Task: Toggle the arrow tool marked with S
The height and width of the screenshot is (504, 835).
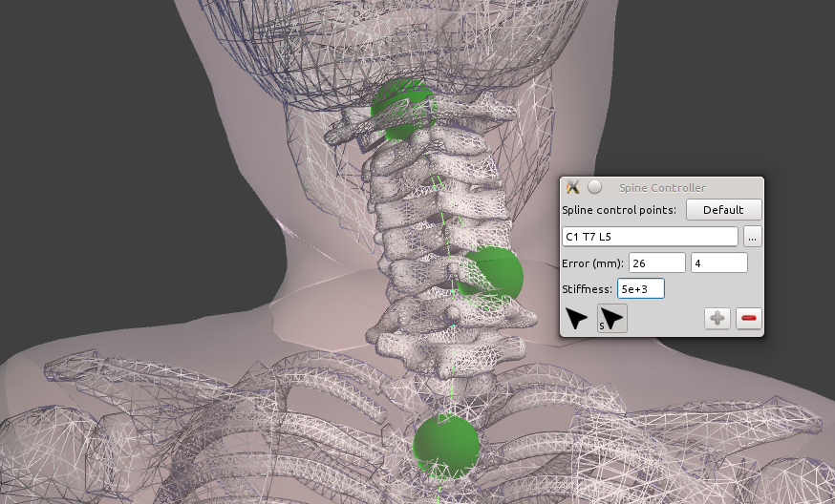Action: pyautogui.click(x=611, y=319)
